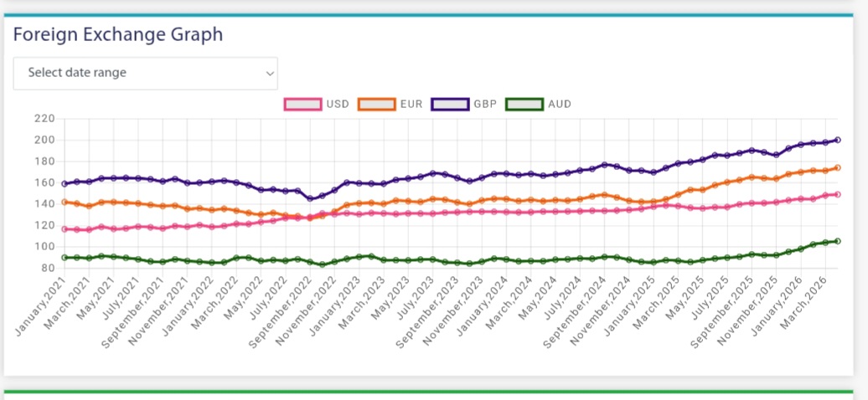The height and width of the screenshot is (400, 868).
Task: Click the GBP legend text label
Action: tap(484, 105)
